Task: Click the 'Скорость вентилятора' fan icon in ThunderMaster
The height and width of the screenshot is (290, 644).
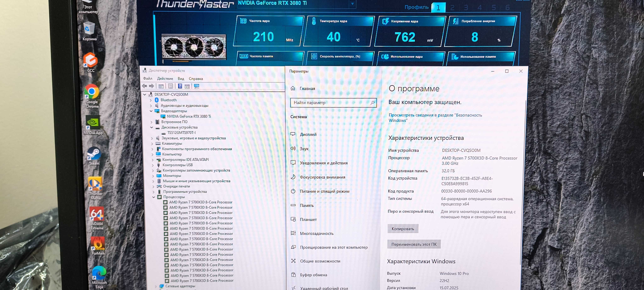Action: point(314,56)
